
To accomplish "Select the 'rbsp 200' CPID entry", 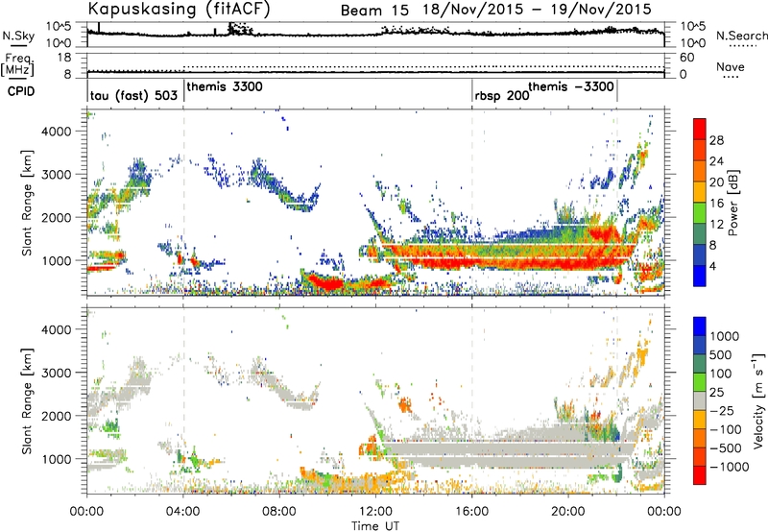I will point(502,96).
